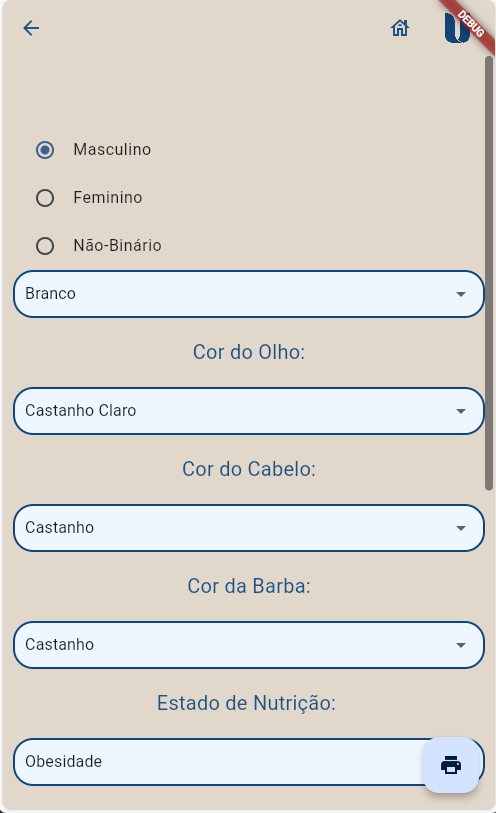Click arrow of the Branco dropdown
The height and width of the screenshot is (813, 496).
[x=461, y=294]
